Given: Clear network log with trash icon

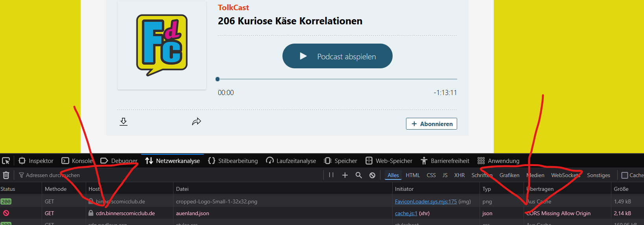Looking at the screenshot, I should (6, 175).
